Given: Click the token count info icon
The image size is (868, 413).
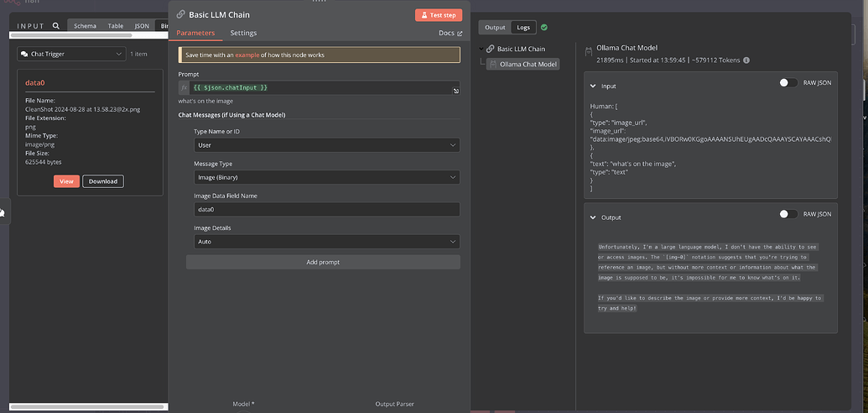Looking at the screenshot, I should [x=746, y=60].
